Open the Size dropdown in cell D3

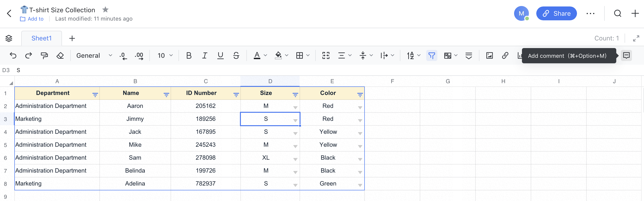tap(295, 121)
